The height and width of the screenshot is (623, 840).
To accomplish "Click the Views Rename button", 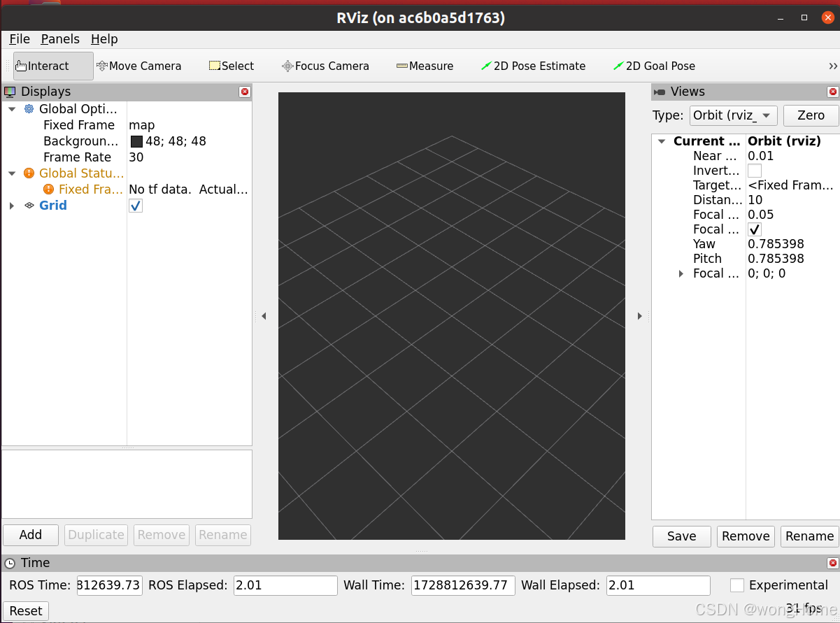I will click(x=809, y=536).
